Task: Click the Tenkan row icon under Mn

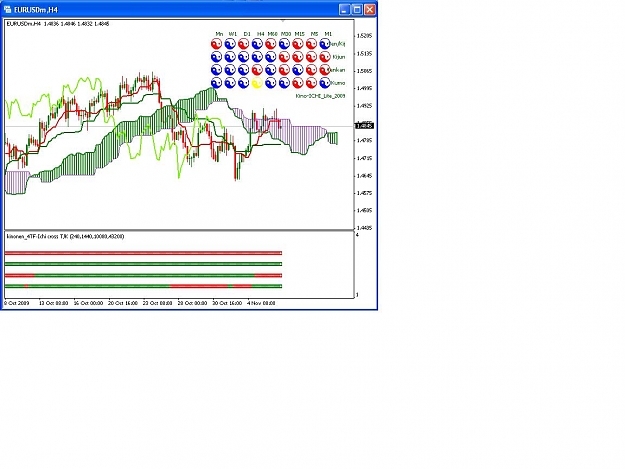Action: 216,70
